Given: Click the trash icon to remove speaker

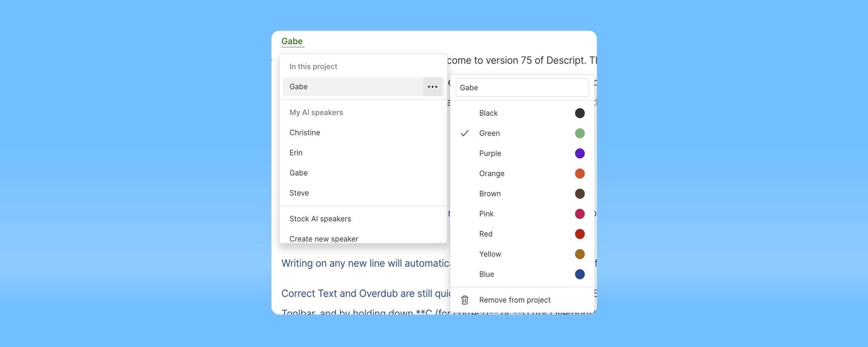Looking at the screenshot, I should tap(465, 300).
